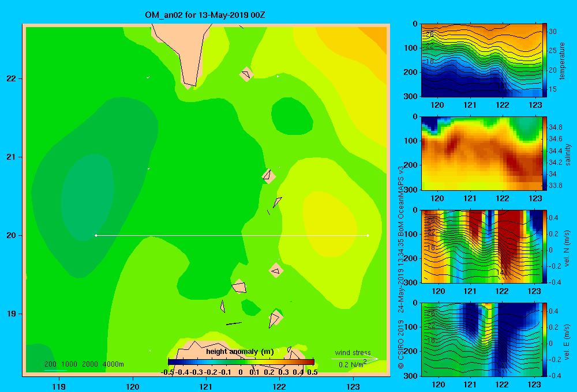This screenshot has width=577, height=392.
Task: Click the "4000m" bathymetry legend label
Action: click(113, 364)
